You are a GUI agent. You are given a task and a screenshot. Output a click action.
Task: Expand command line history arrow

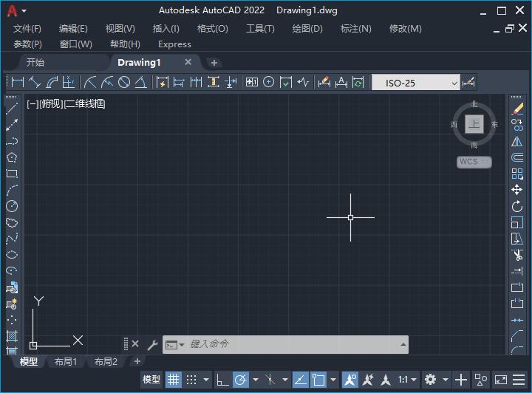coord(403,344)
